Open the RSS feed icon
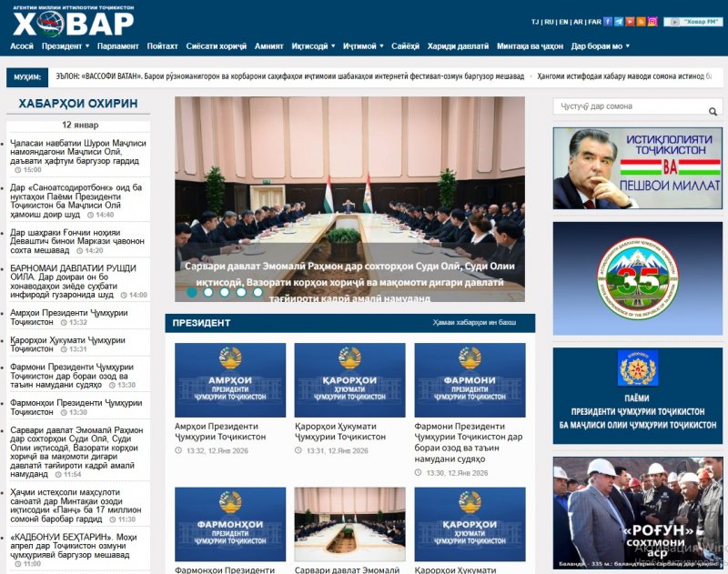The height and width of the screenshot is (574, 728). click(642, 21)
